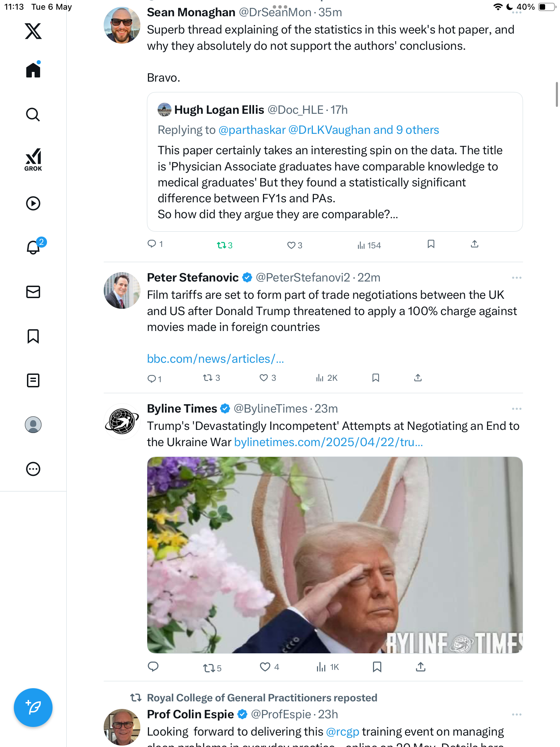Open Lists via the sidebar document icon
560x747 pixels.
[33, 380]
